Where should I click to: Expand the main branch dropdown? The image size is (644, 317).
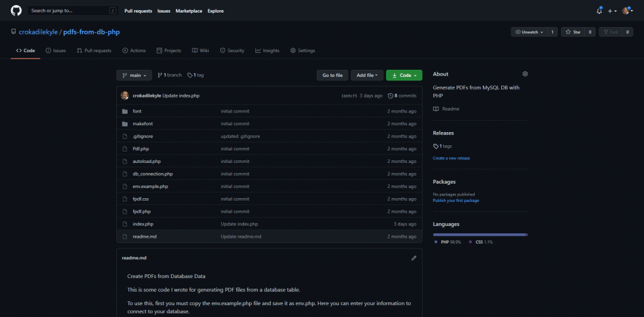pos(134,75)
